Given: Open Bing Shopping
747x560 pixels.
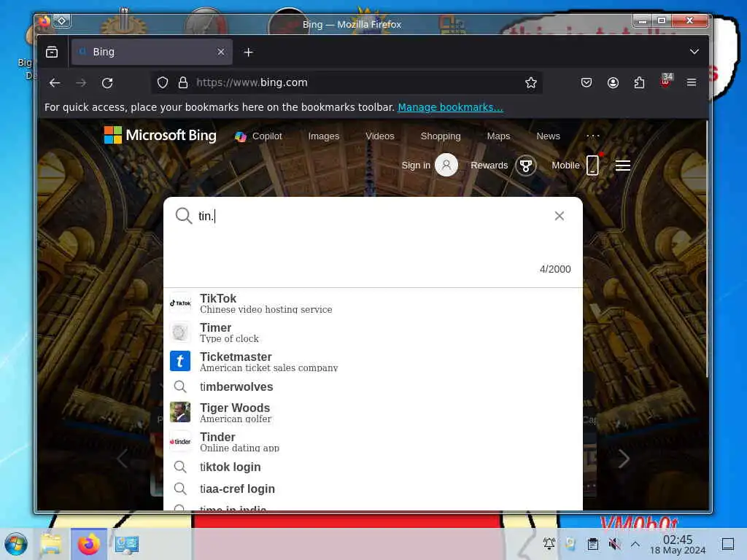Looking at the screenshot, I should coord(441,136).
